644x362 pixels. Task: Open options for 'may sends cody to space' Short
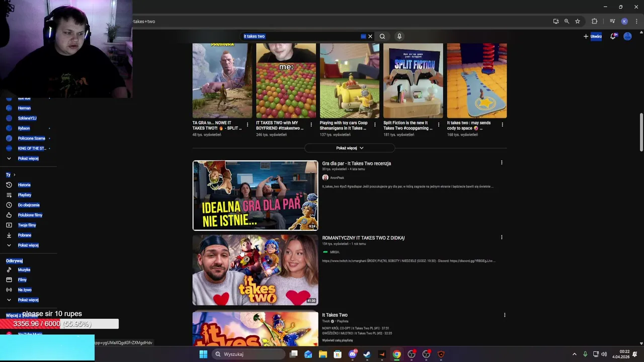pos(502,125)
